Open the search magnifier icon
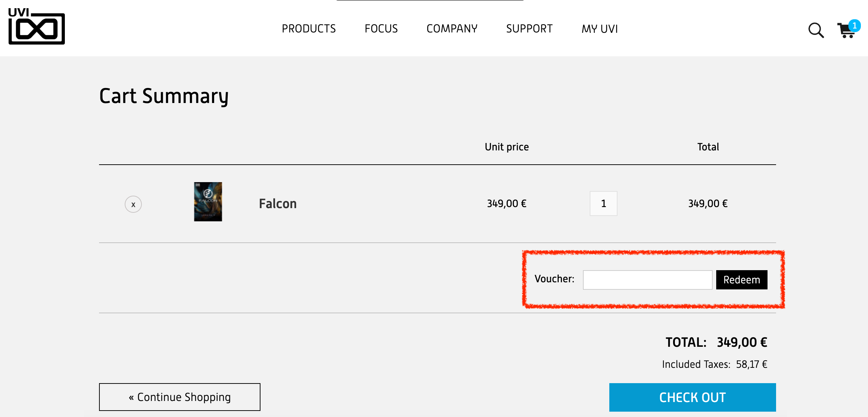This screenshot has width=868, height=417. [816, 30]
